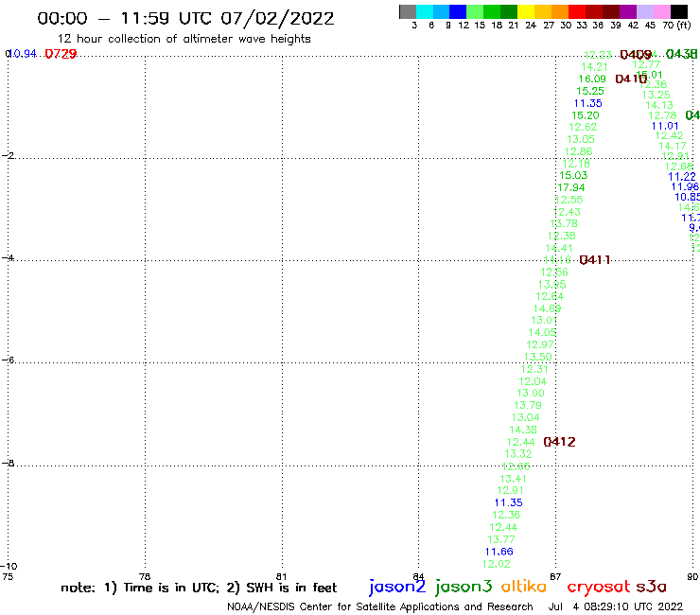Click the NOAA/NESDIS credit line
700x615 pixels.
pos(380,606)
